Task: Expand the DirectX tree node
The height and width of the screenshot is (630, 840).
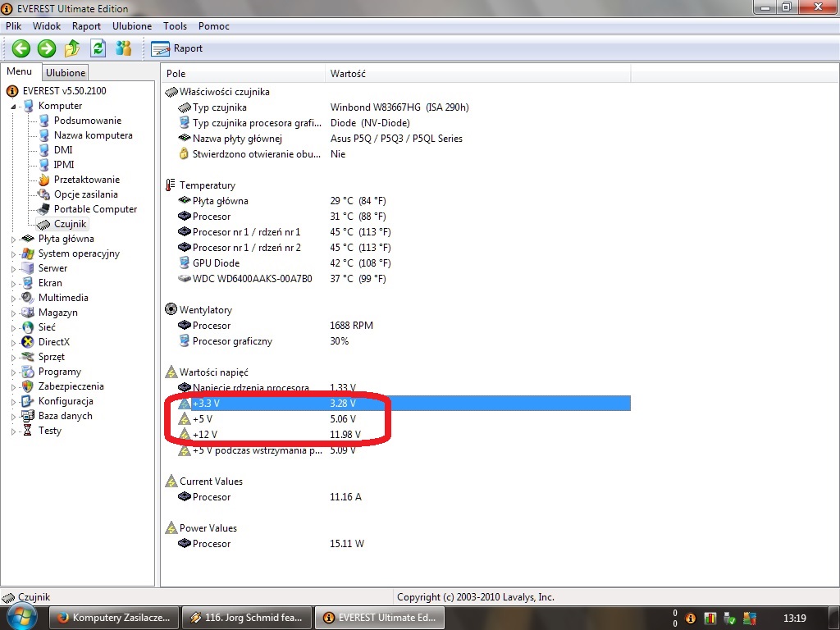Action: coord(13,343)
